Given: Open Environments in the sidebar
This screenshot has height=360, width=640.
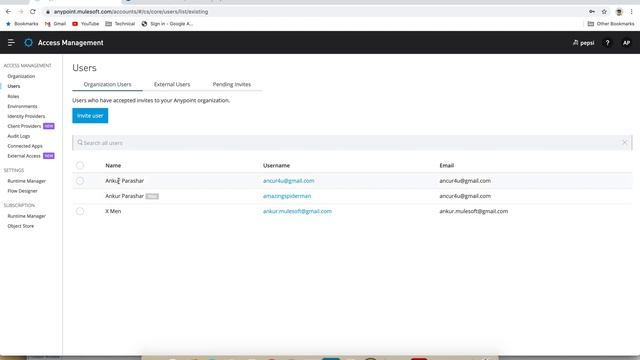Looking at the screenshot, I should [x=22, y=106].
